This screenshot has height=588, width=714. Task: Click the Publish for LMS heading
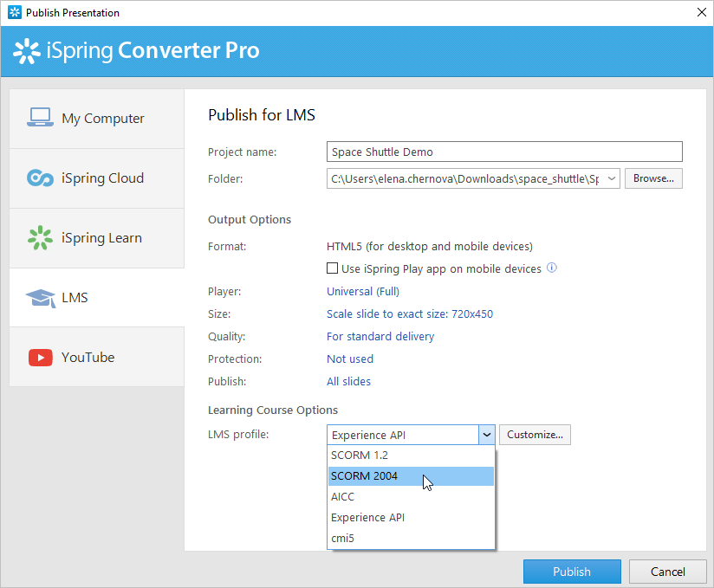pos(262,115)
